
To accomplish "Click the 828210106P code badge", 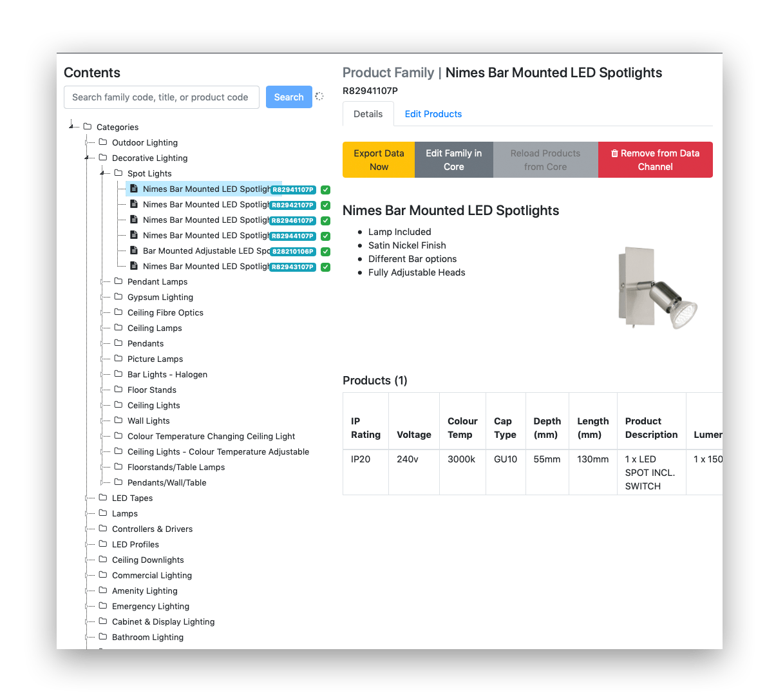I will click(x=293, y=252).
